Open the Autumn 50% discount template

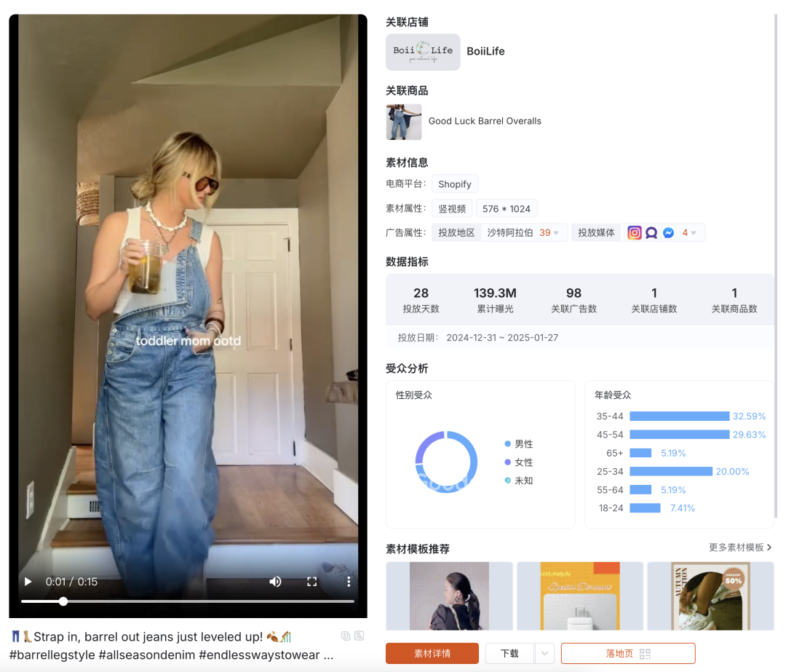point(710,596)
